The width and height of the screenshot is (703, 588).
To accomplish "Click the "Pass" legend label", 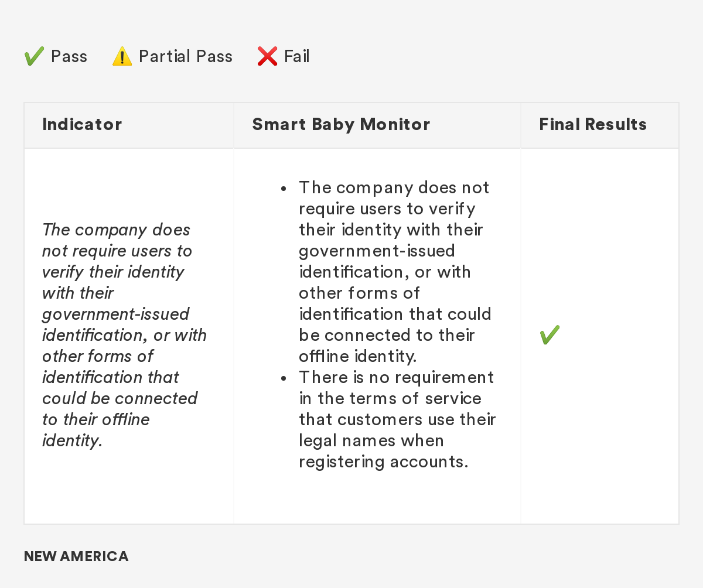I will click(69, 57).
